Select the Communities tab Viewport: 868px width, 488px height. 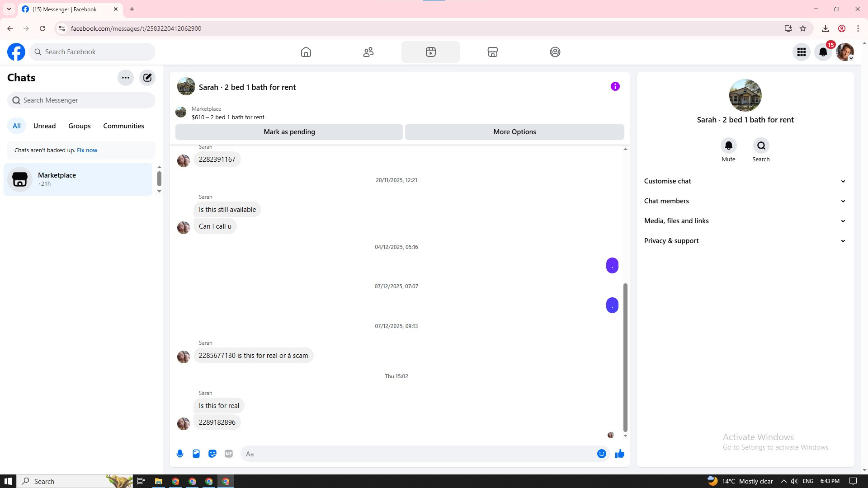(123, 126)
